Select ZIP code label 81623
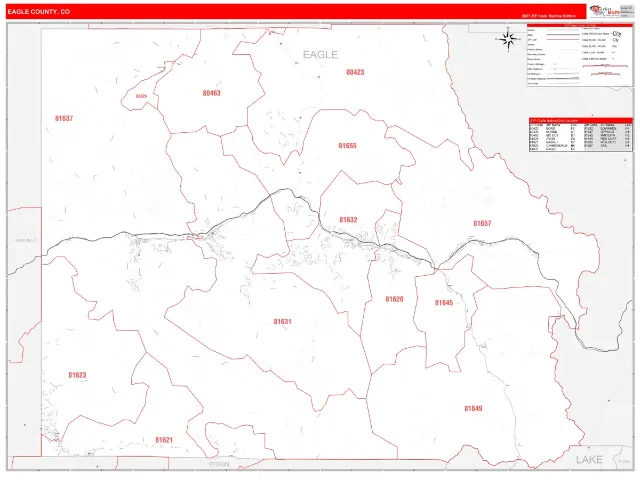640x480 pixels. coord(77,375)
